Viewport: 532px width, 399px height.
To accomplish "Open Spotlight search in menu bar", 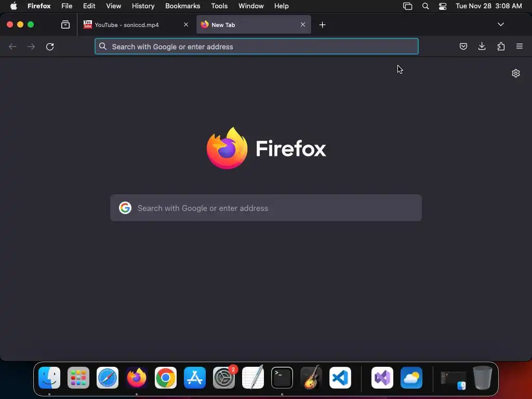I will (425, 6).
